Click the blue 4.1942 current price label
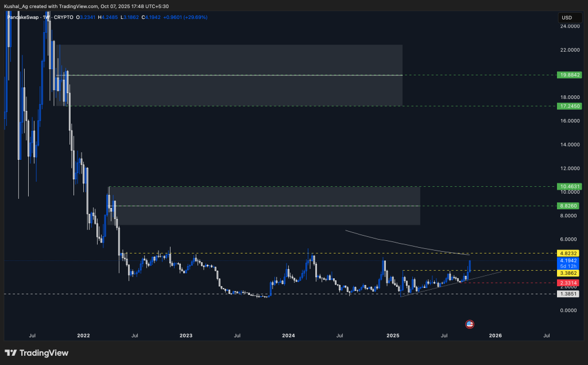Screen dimensions: 588x365 point(568,260)
